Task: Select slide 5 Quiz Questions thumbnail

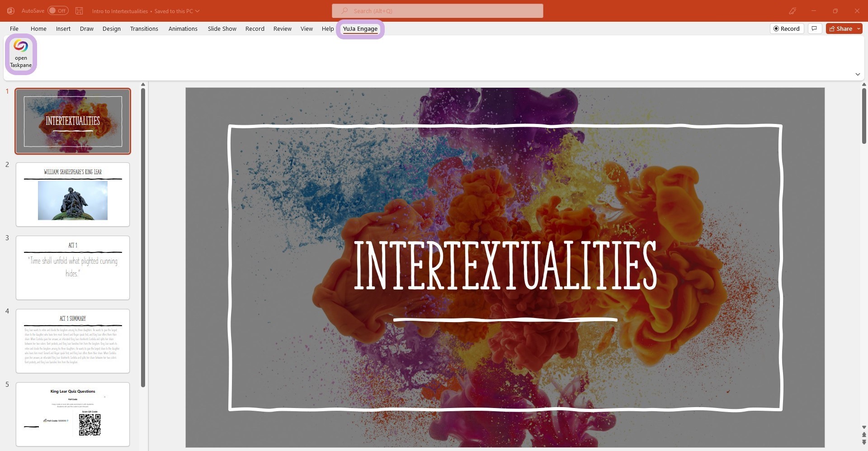Action: point(73,414)
